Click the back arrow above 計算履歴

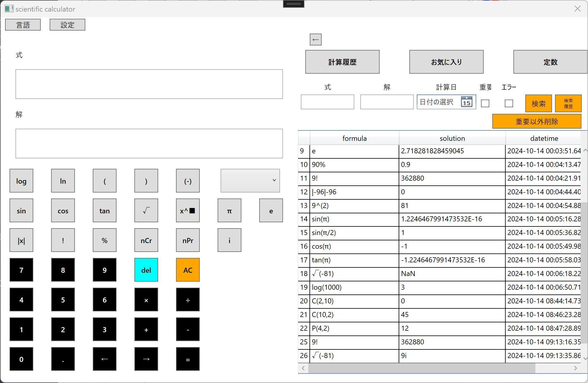[315, 40]
